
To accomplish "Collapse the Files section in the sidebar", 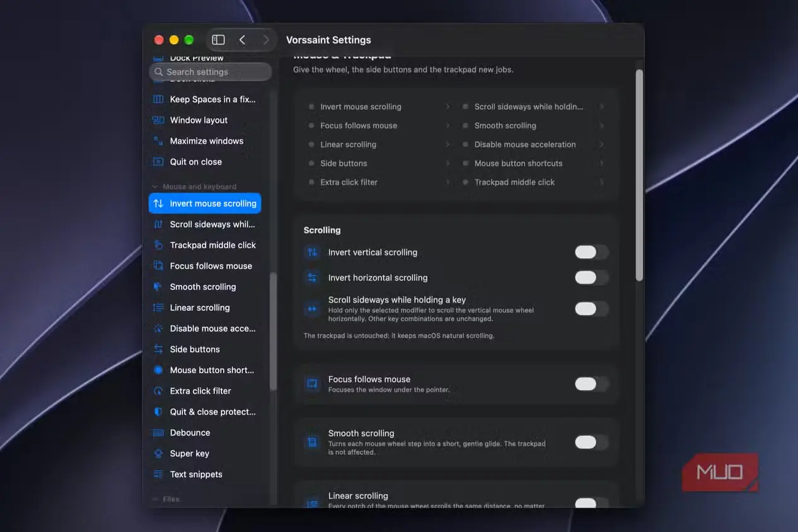I will click(156, 499).
